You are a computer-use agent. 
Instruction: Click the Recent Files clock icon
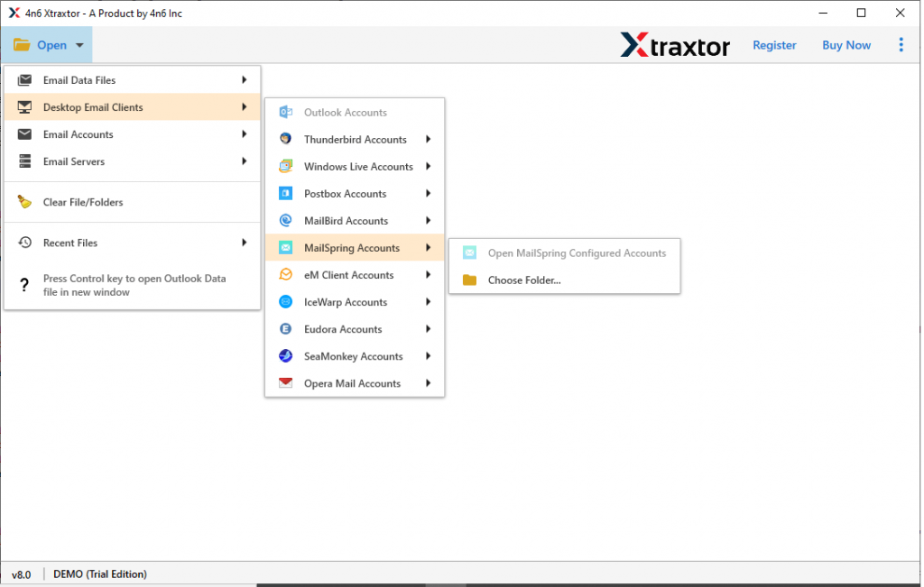click(x=24, y=242)
